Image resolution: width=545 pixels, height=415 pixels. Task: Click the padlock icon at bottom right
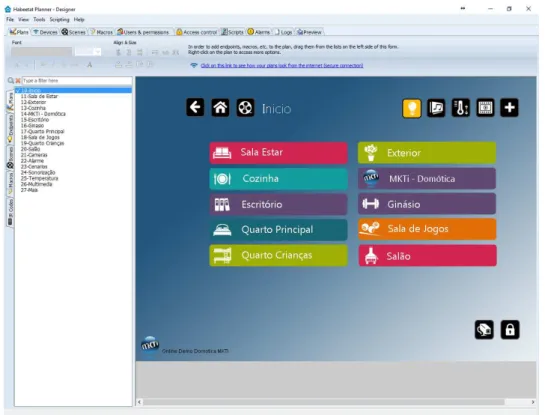pyautogui.click(x=510, y=329)
